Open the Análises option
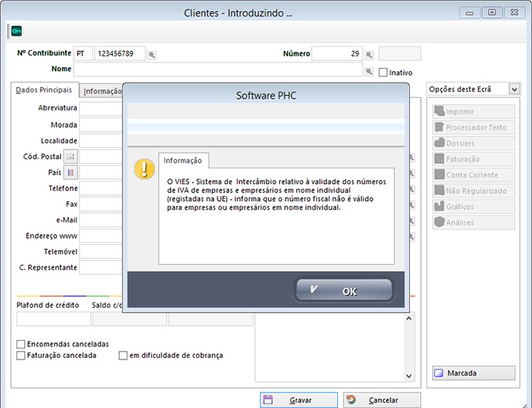The width and height of the screenshot is (532, 408). [x=473, y=222]
